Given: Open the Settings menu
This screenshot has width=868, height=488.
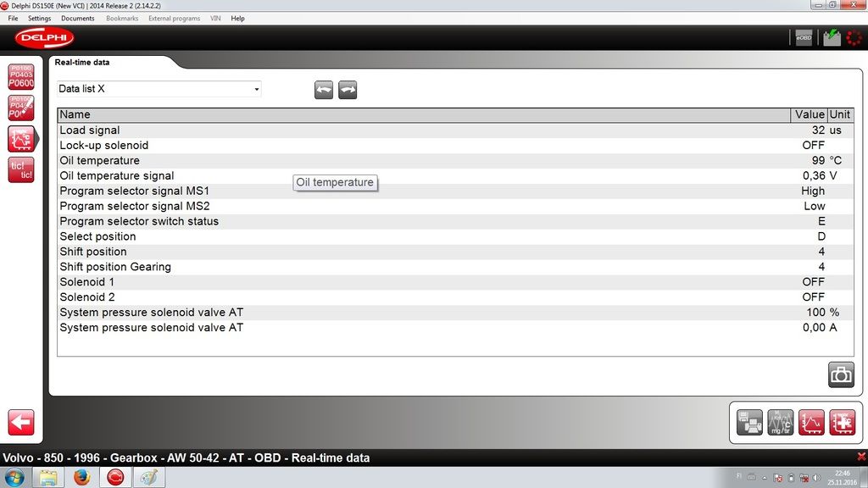Looking at the screenshot, I should click(39, 19).
